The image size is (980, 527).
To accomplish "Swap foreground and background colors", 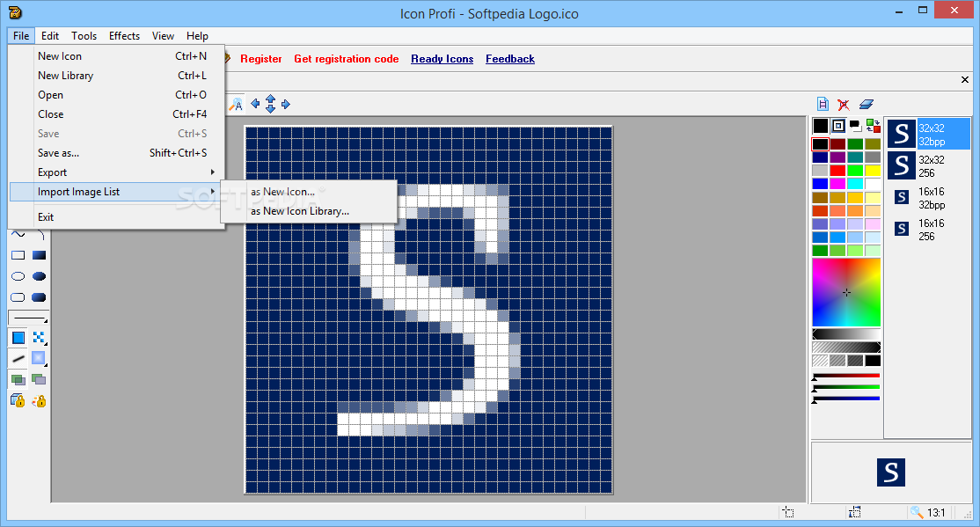I will point(874,127).
